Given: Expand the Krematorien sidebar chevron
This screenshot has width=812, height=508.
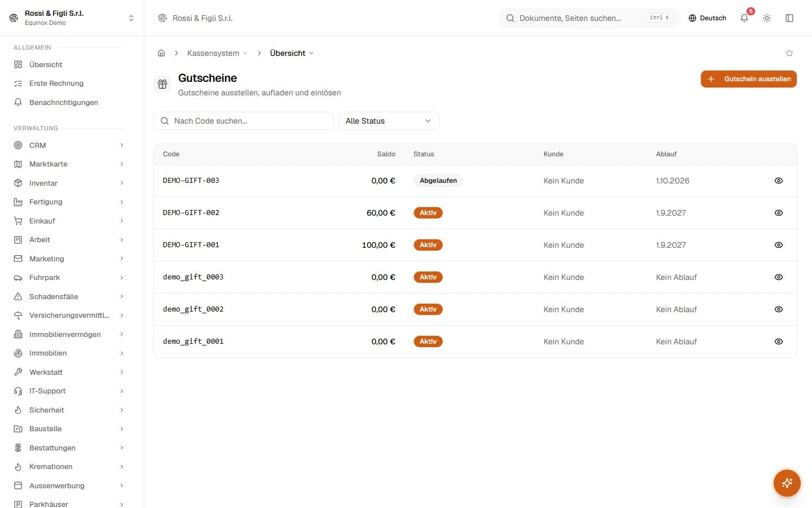Looking at the screenshot, I should (122, 467).
